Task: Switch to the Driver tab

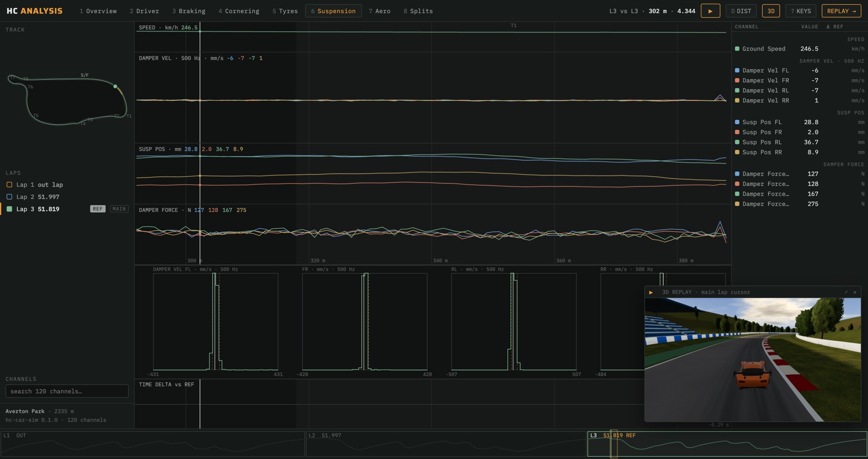Action: click(144, 11)
